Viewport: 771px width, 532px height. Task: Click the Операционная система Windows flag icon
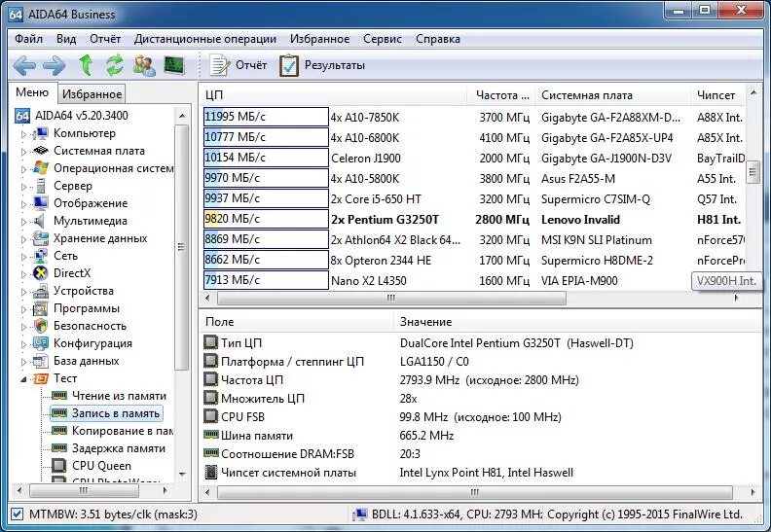pos(40,168)
